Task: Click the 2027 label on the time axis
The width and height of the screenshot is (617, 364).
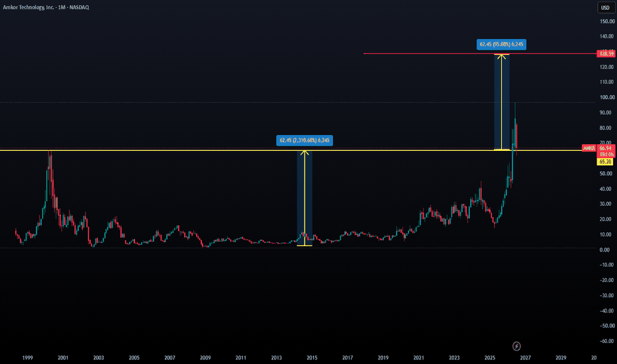Action: [526, 357]
